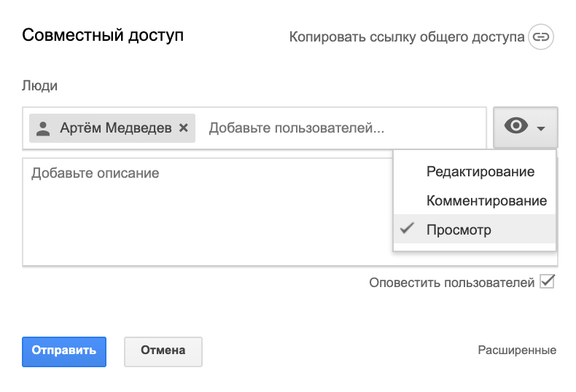Viewport: 576px width, 392px height.
Task: Focus the Добавьте пользователей input field
Action: point(343,128)
